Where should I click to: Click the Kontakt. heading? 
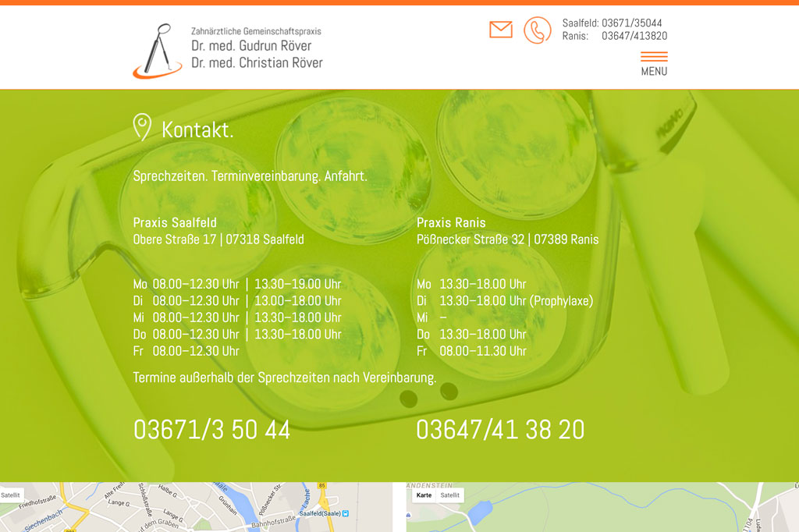coord(197,130)
